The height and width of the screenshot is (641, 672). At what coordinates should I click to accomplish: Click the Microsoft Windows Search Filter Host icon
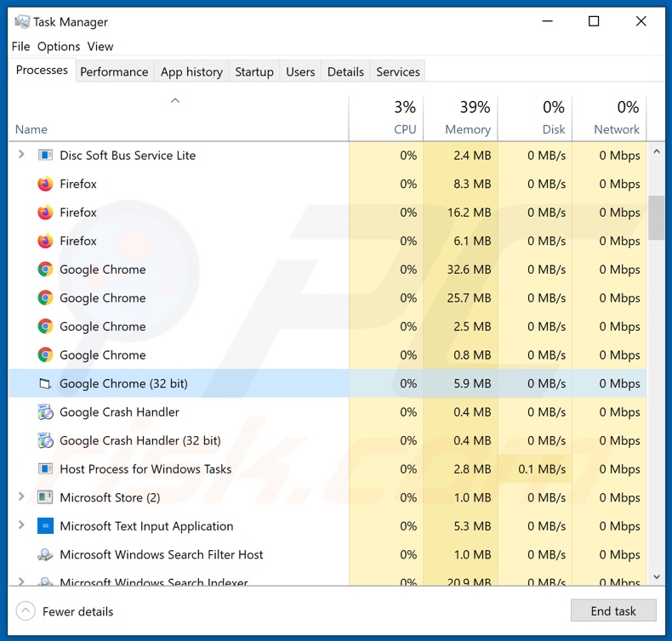point(45,554)
